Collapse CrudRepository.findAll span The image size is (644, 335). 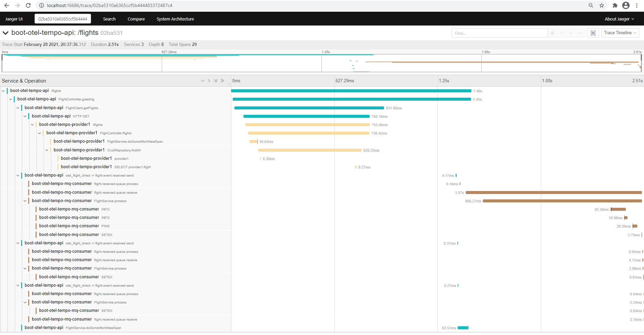47,150
